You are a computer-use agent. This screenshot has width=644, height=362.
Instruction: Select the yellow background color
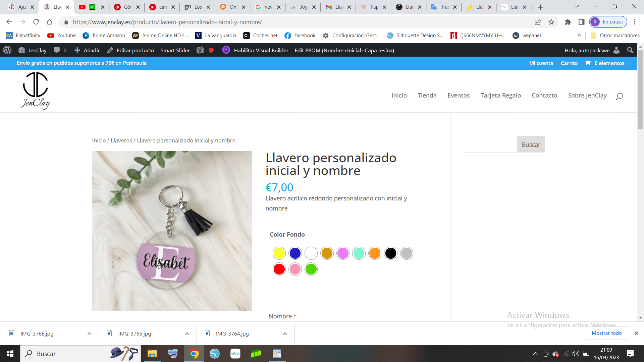[x=279, y=253]
